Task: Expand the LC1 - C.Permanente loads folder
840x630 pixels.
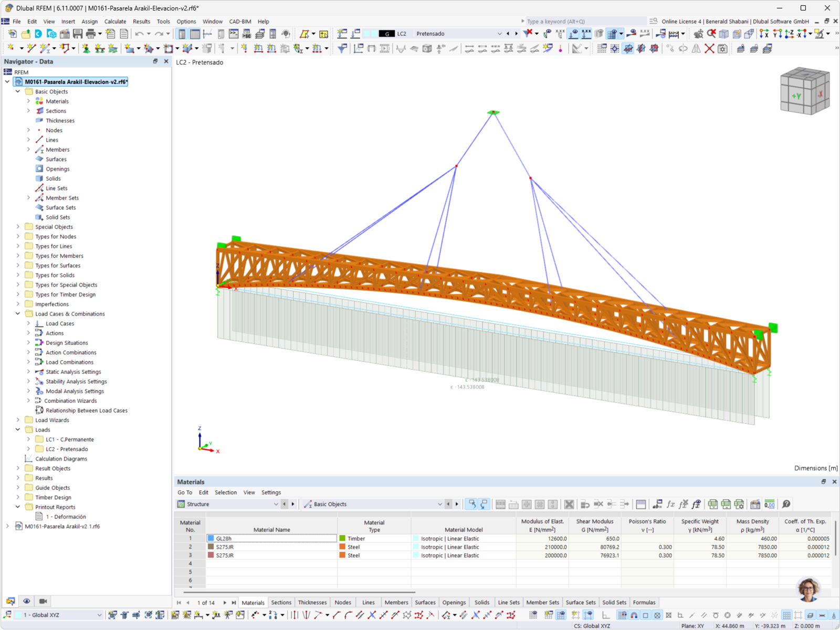Action: tap(28, 439)
